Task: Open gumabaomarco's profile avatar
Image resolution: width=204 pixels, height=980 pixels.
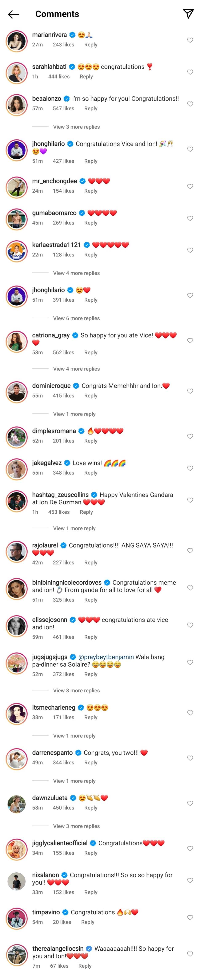Action: [17, 219]
